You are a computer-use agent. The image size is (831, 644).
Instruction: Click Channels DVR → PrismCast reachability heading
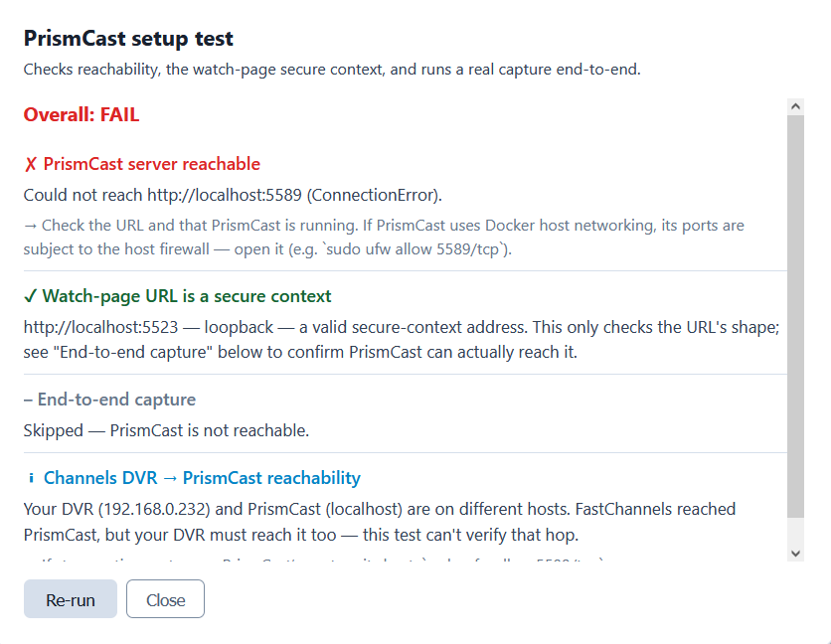pos(202,478)
